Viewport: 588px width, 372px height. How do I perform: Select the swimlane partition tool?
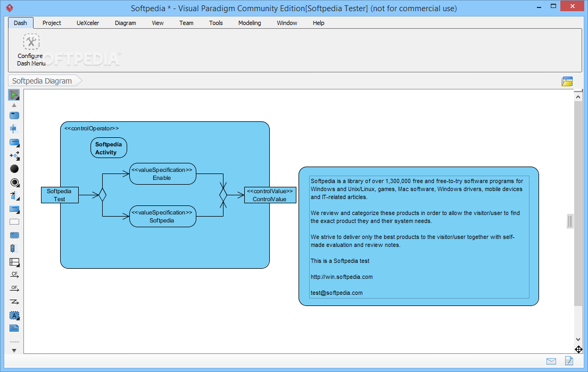pyautogui.click(x=14, y=262)
